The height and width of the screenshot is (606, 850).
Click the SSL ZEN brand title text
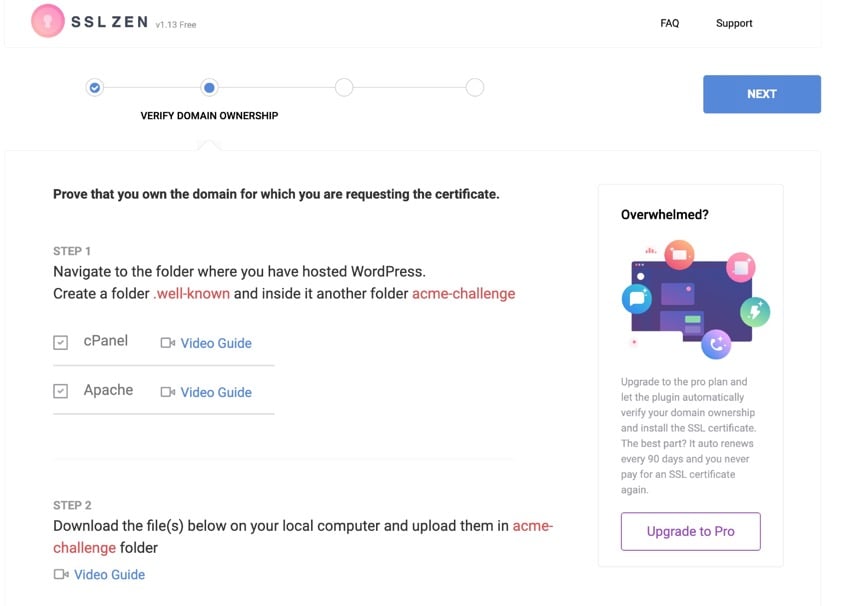(x=109, y=22)
